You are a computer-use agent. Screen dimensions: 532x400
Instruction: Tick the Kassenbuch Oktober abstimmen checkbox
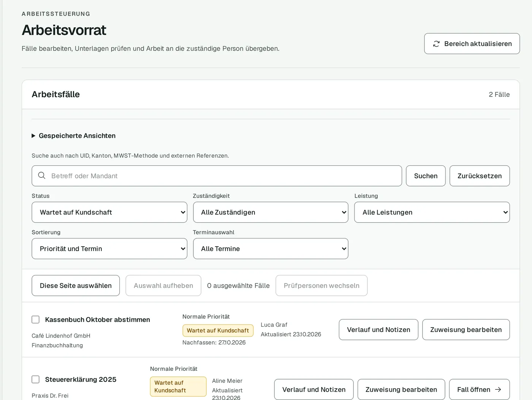pos(36,319)
